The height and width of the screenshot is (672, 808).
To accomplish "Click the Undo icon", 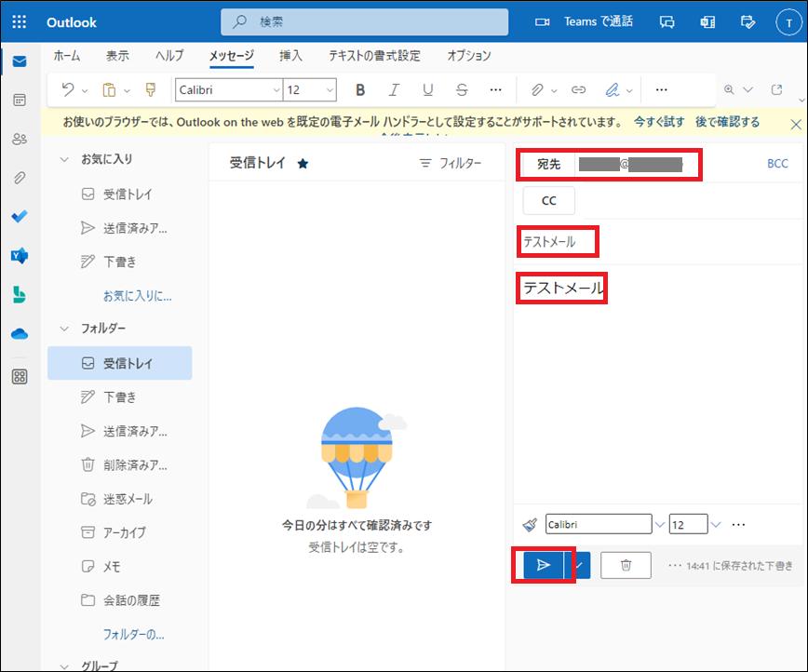I will pos(68,89).
